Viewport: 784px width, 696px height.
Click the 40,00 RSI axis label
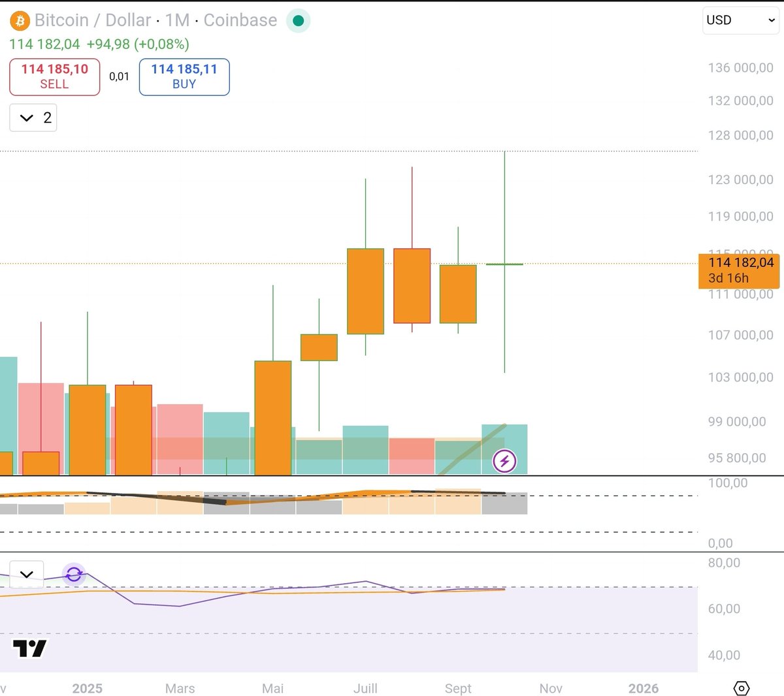point(724,655)
